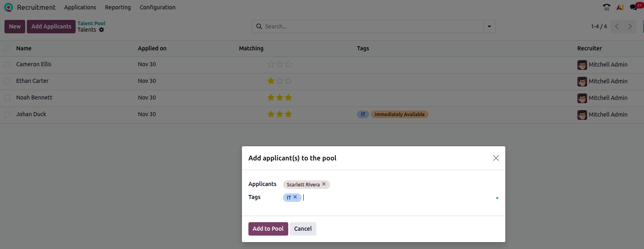Open the Talents settings gear icon
The image size is (644, 249).
pos(102,30)
